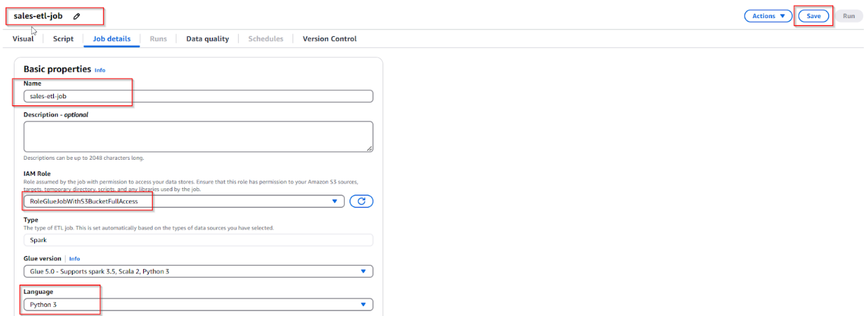
Task: Save the job with the Save button
Action: [813, 16]
